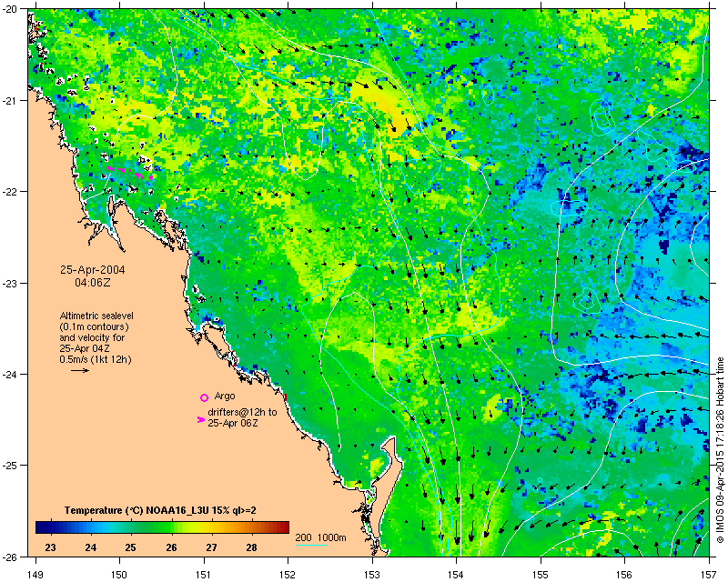This screenshot has width=728, height=582.
Task: Click the magenta Argo circle marker in legend
Action: [x=204, y=397]
